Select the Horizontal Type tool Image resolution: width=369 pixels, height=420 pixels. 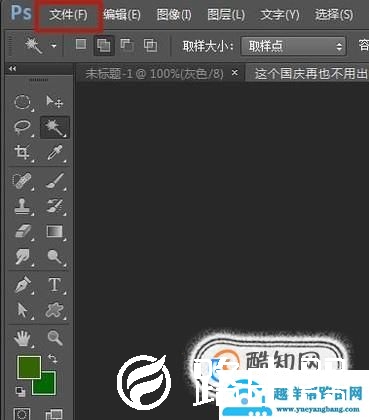[55, 285]
